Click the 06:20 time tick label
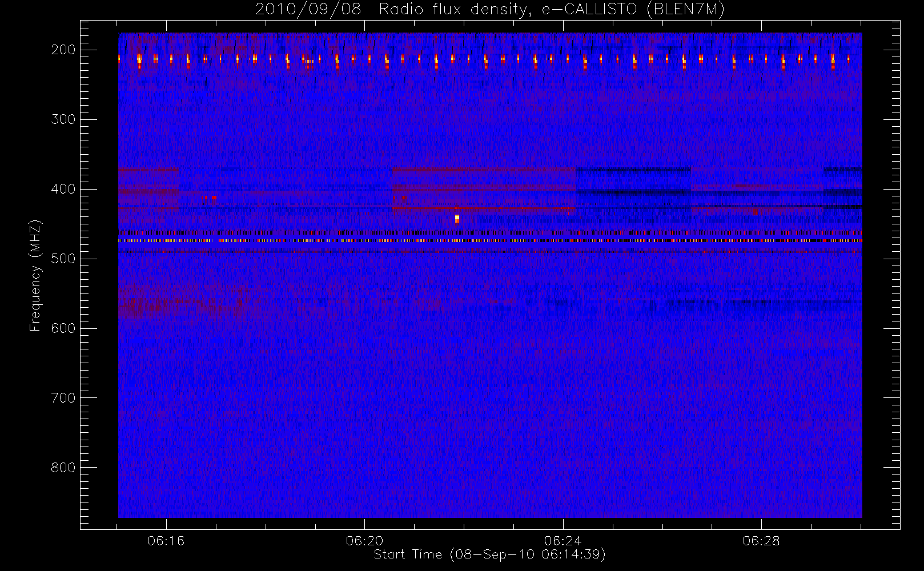Screen dimensions: 924x571 pos(364,541)
